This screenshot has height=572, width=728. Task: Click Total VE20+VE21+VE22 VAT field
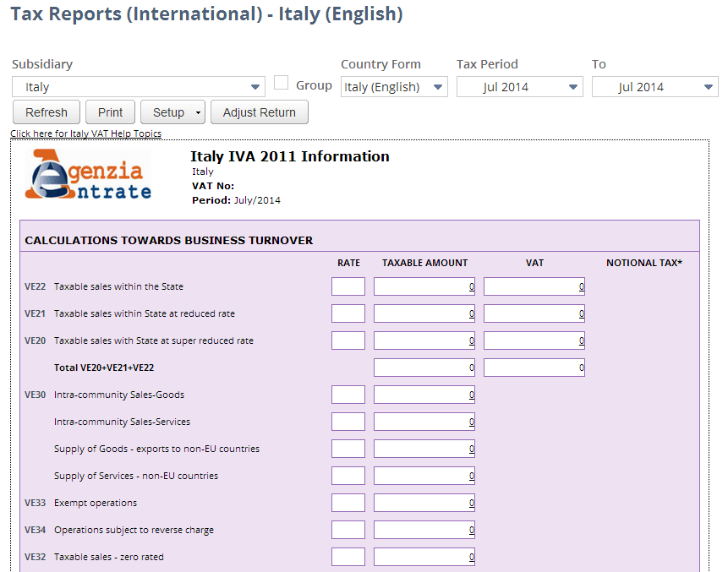point(534,368)
